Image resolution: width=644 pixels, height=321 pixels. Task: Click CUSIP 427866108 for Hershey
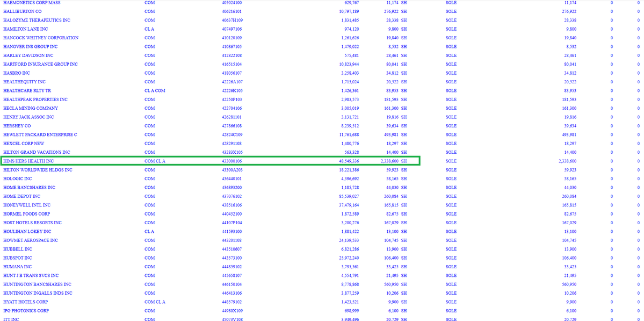pyautogui.click(x=231, y=126)
